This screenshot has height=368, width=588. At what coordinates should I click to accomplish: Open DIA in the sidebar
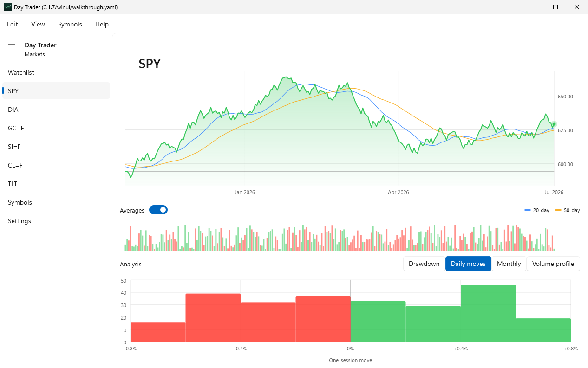tap(56, 110)
